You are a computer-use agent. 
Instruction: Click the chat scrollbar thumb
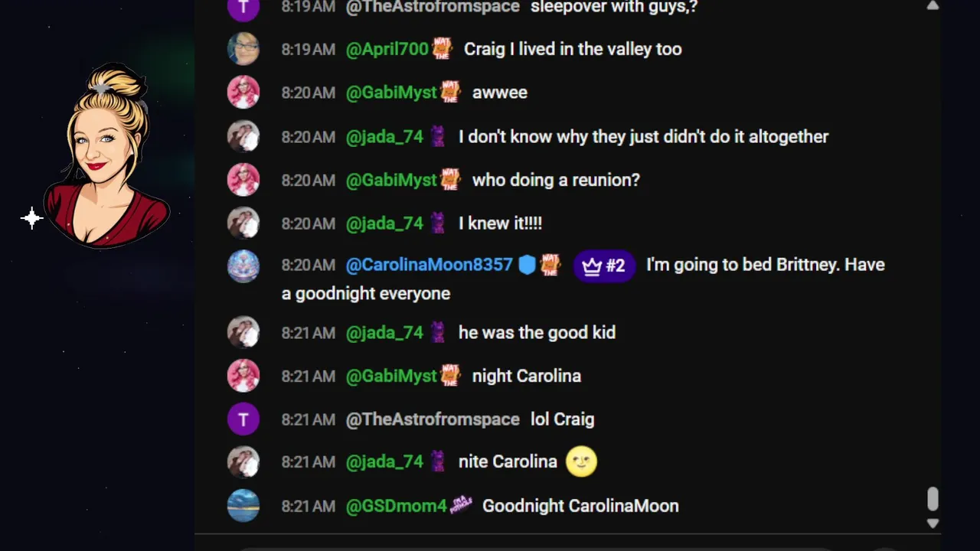(x=933, y=499)
